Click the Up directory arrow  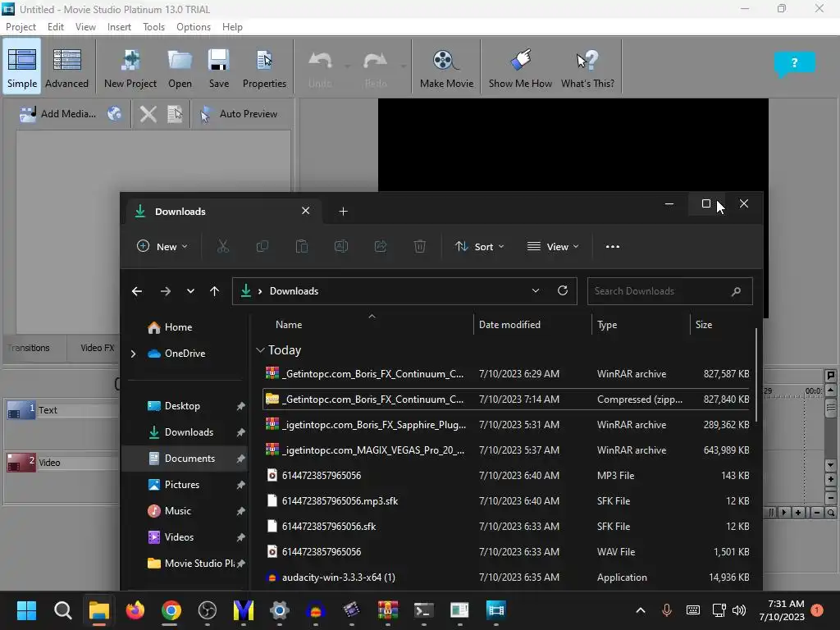[214, 291]
